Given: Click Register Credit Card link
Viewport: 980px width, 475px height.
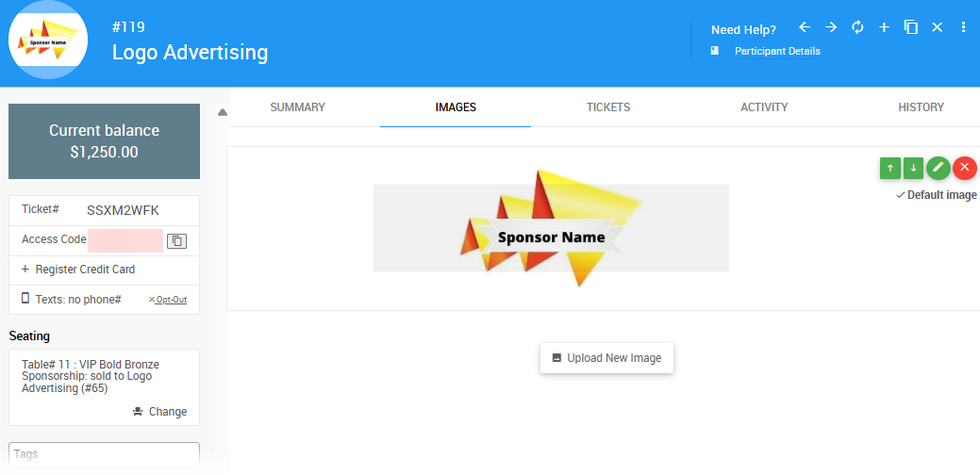Looking at the screenshot, I should pos(78,270).
